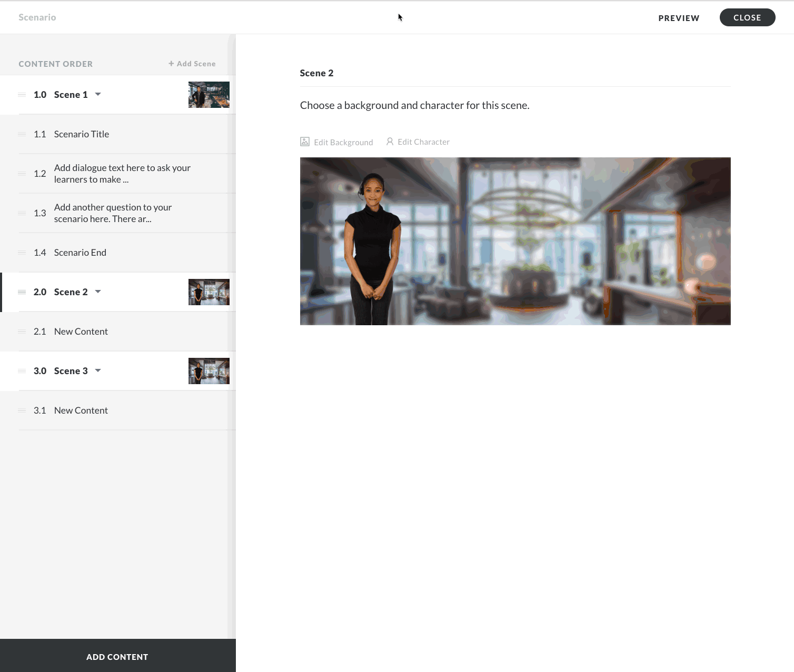
Task: Open the Scenario End item
Action: tap(118, 253)
